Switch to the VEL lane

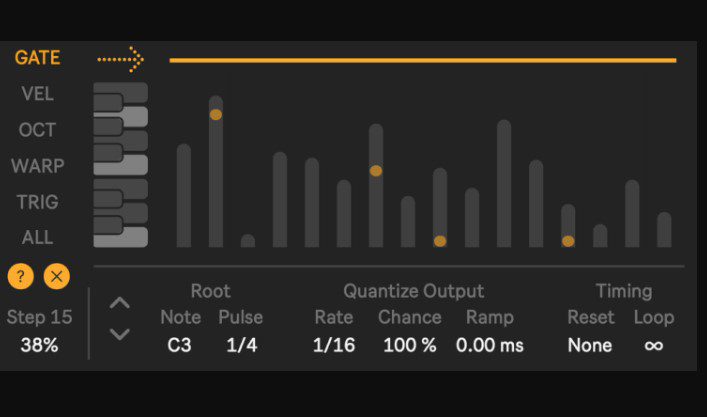(37, 94)
